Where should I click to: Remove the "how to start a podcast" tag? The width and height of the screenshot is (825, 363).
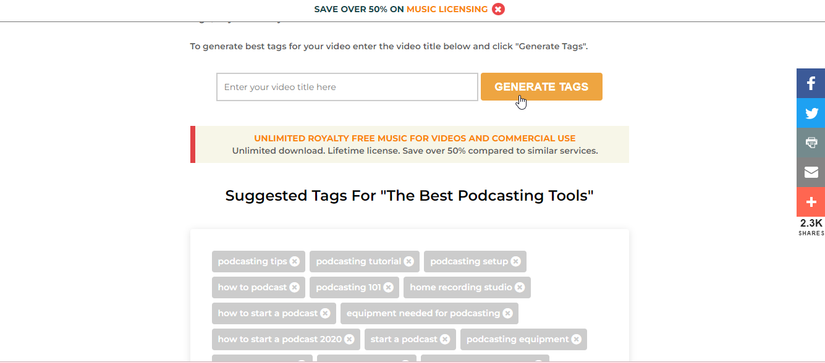[325, 314]
